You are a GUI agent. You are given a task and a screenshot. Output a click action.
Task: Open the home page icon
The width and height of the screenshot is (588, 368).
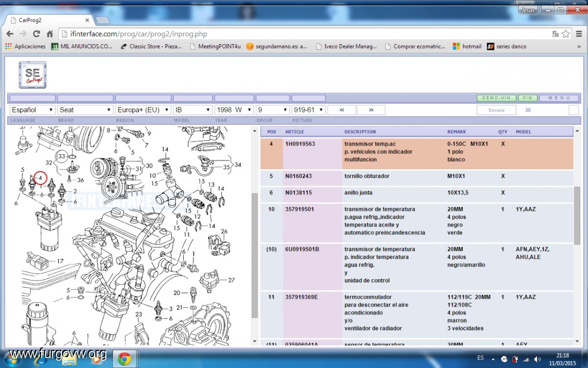coord(49,34)
